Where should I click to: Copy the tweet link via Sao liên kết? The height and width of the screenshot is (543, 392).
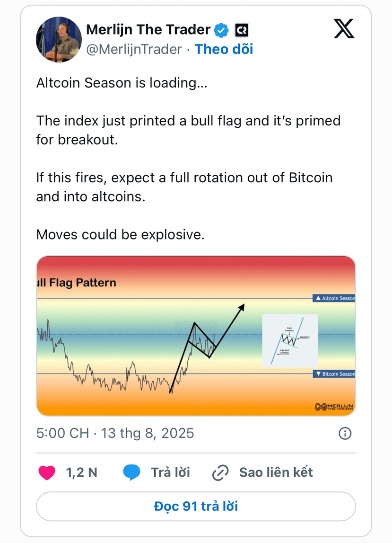(276, 472)
